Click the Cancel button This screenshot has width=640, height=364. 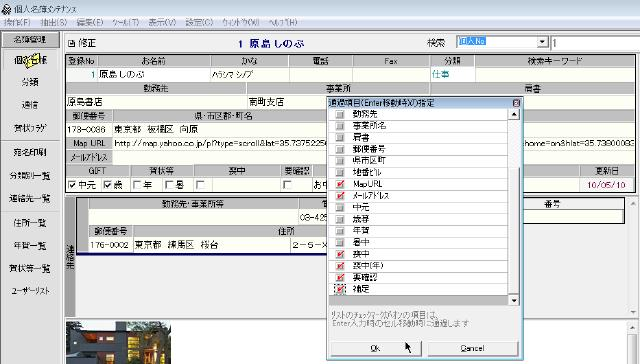pos(472,348)
